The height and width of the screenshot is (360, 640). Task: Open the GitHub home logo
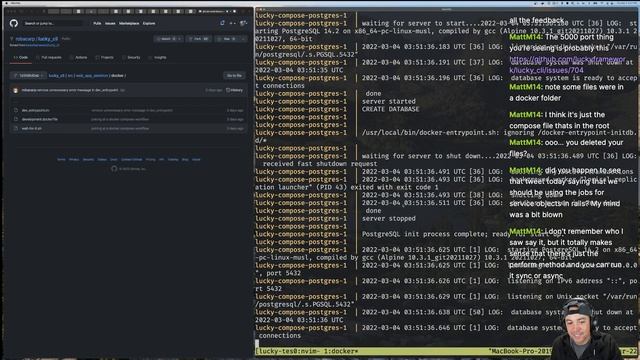tap(14, 23)
